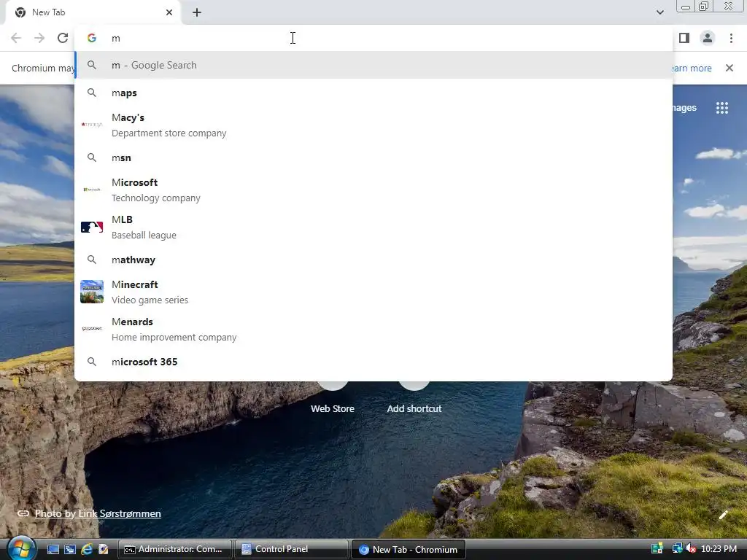
Task: Select the MLB baseball league suggestion
Action: tap(373, 227)
